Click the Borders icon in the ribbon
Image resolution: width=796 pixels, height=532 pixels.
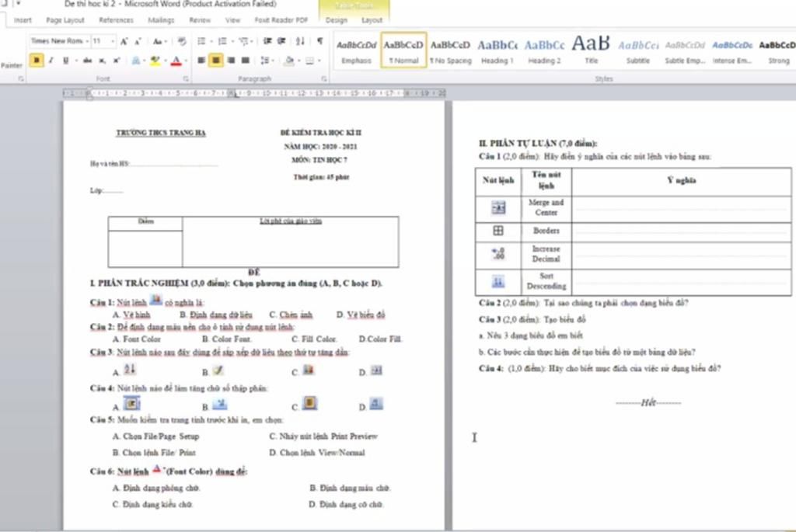pyautogui.click(x=309, y=61)
